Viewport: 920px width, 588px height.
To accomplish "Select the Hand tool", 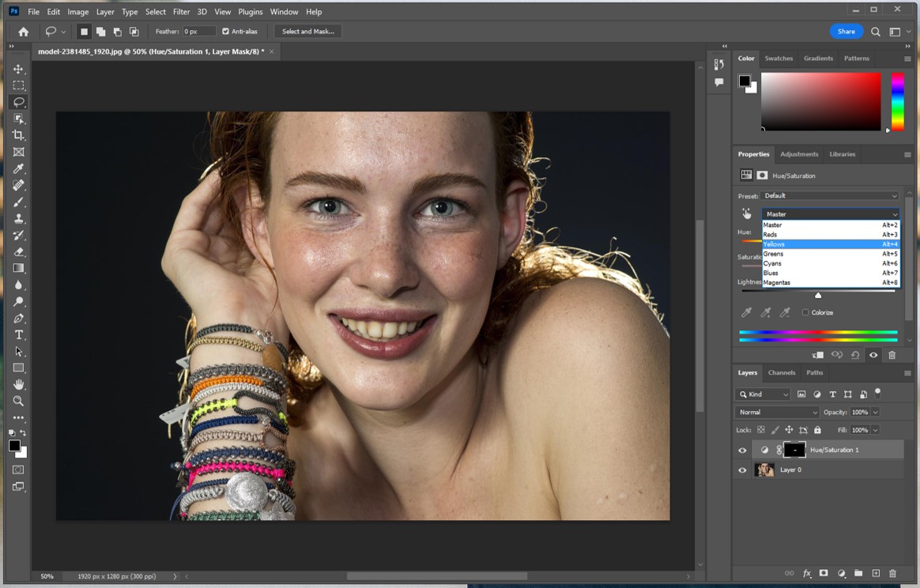I will tap(19, 385).
